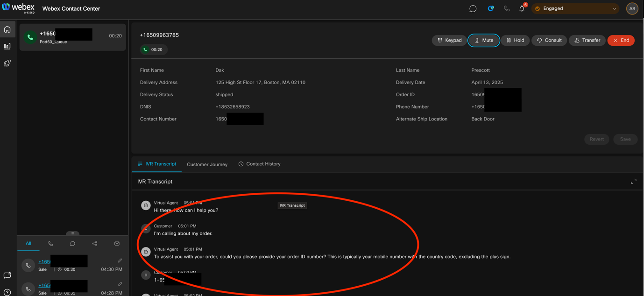The width and height of the screenshot is (644, 296).
Task: Switch to the Customer Journey tab
Action: 207,164
